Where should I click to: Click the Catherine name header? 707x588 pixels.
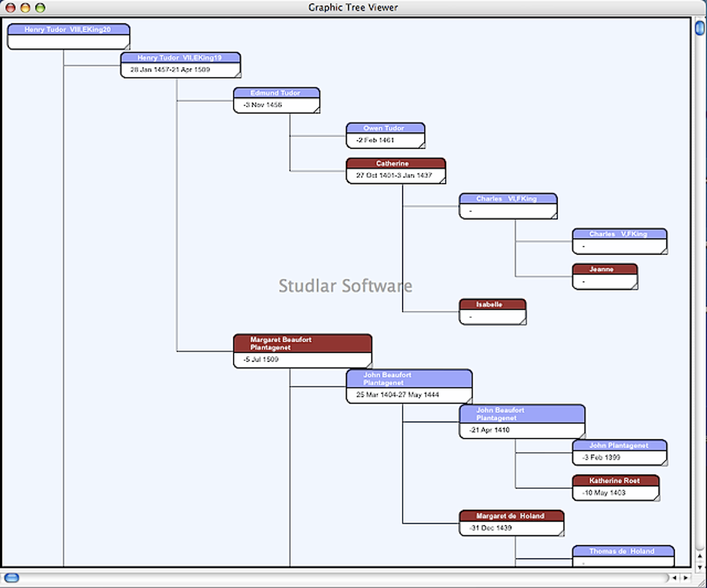(396, 163)
